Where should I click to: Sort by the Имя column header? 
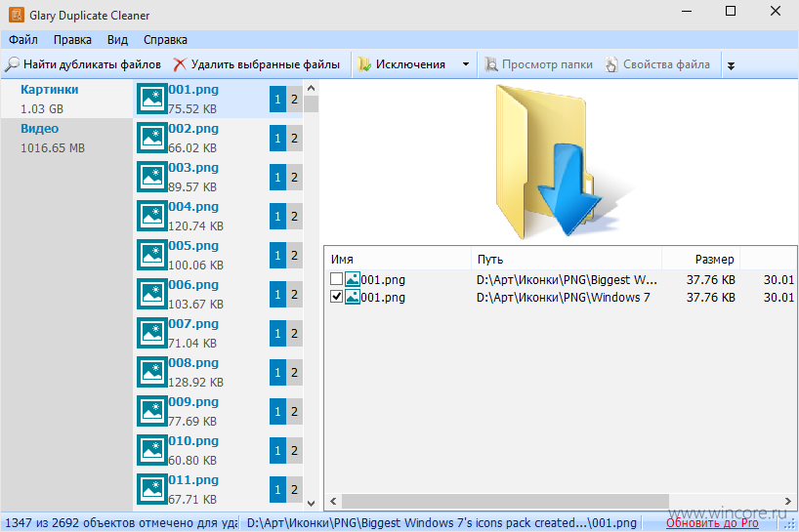398,259
